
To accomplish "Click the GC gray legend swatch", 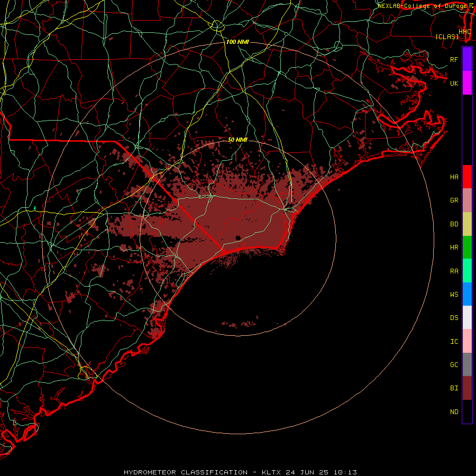I will tap(467, 364).
